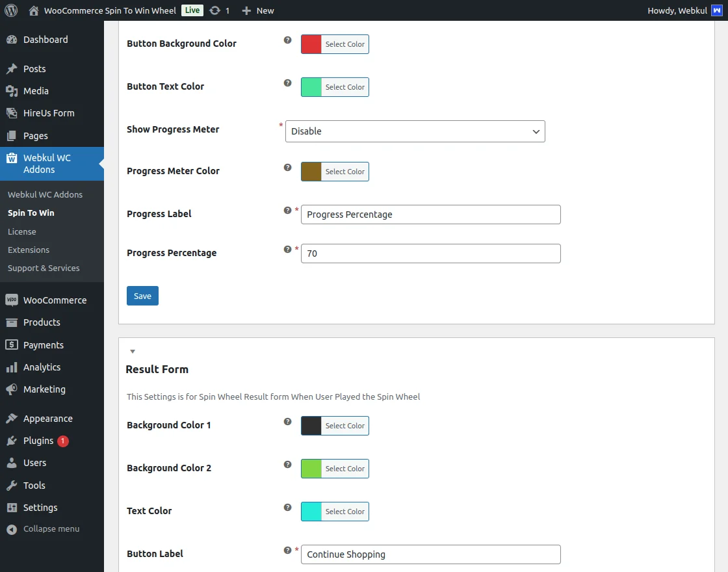Open the License submenu item
This screenshot has height=572, width=728.
pyautogui.click(x=22, y=231)
